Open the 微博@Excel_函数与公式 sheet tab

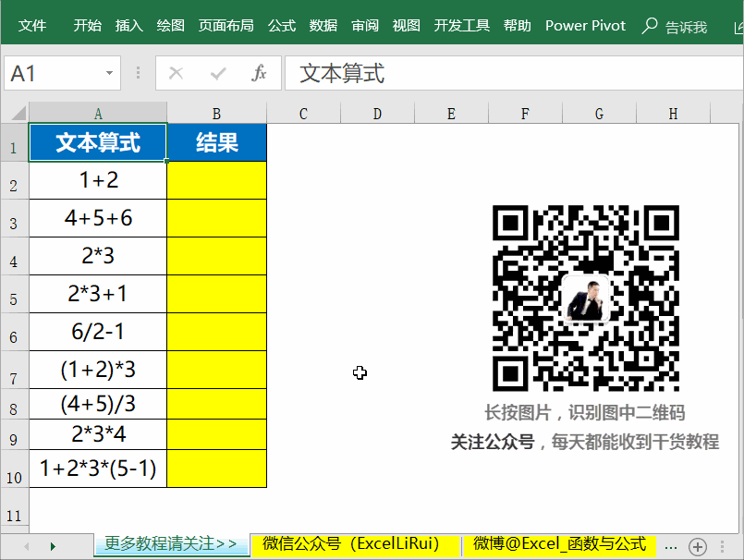pos(560,544)
